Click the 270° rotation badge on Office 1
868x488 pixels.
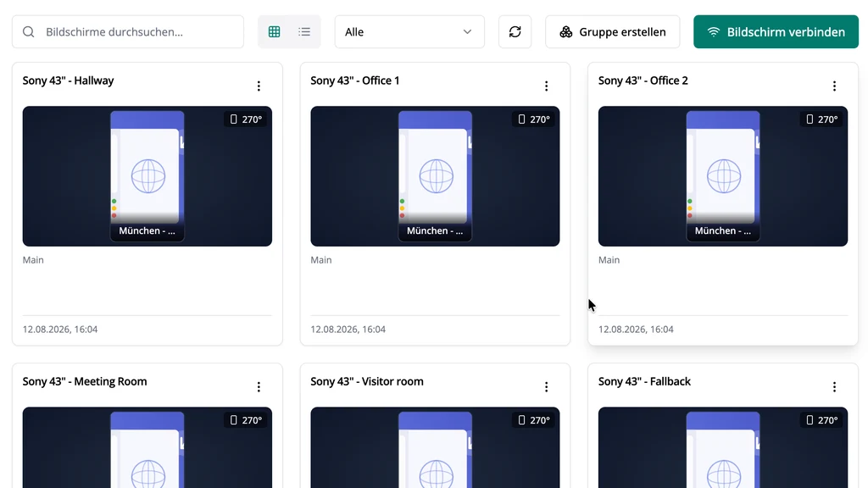pyautogui.click(x=534, y=119)
